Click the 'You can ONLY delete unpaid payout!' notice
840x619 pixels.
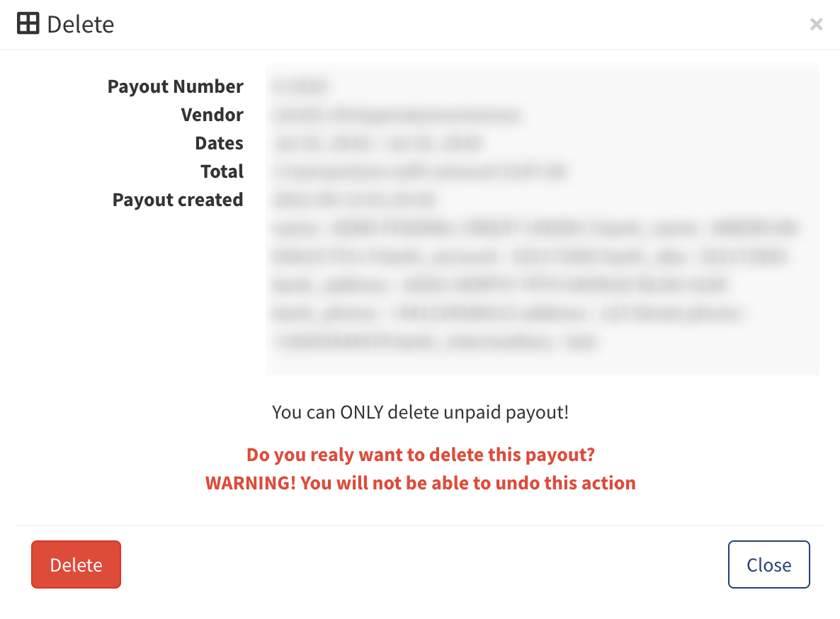420,412
